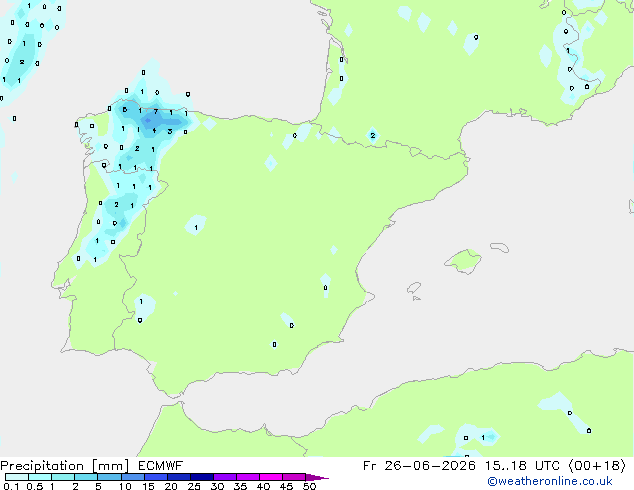Click the '50' legend scale label
The image size is (634, 490).
[x=309, y=486]
